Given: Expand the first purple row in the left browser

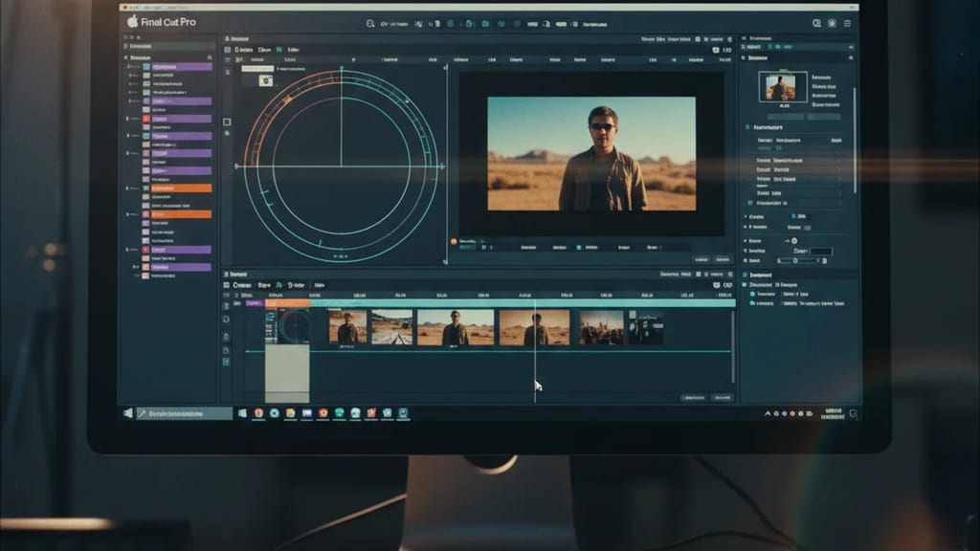Looking at the screenshot, I should pos(129,66).
